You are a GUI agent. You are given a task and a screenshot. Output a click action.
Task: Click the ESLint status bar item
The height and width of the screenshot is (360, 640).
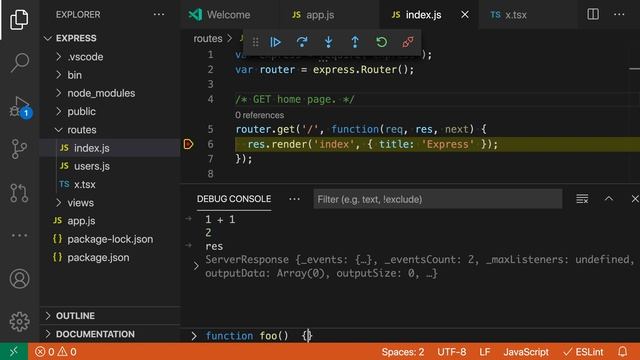(583, 351)
